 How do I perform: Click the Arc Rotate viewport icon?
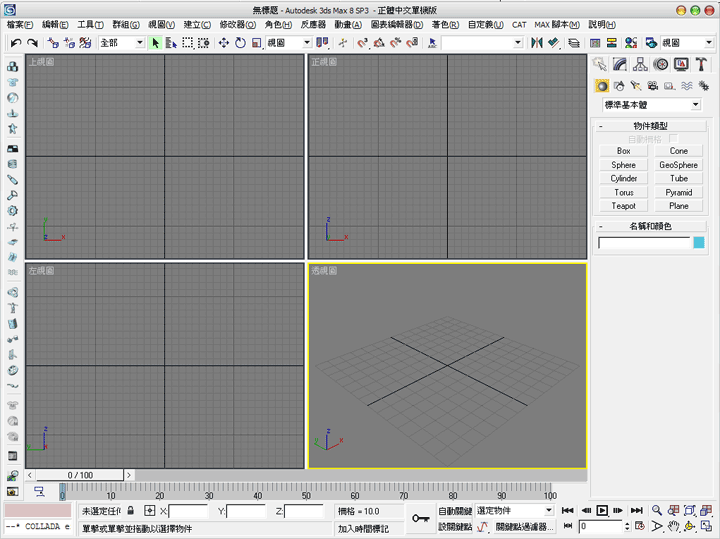tap(689, 526)
